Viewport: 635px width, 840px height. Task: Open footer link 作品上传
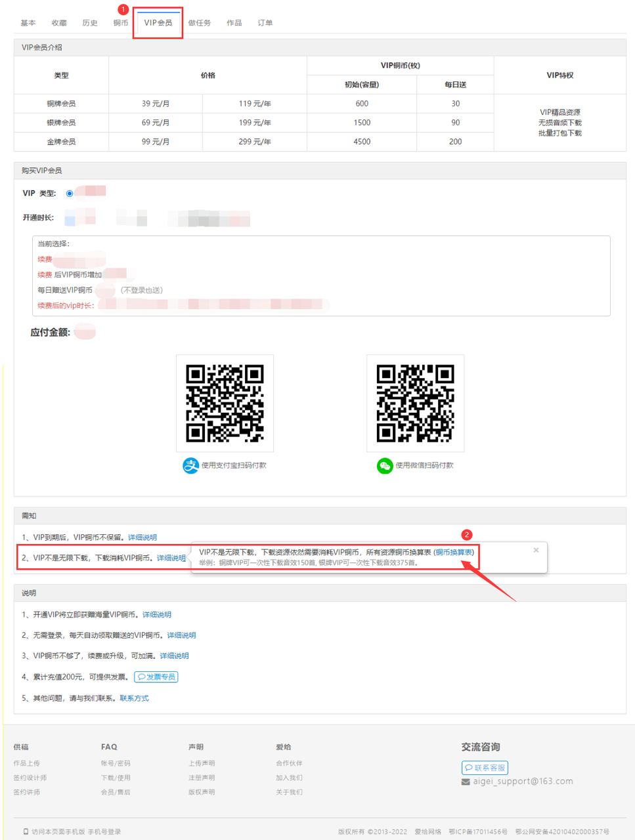[27, 763]
